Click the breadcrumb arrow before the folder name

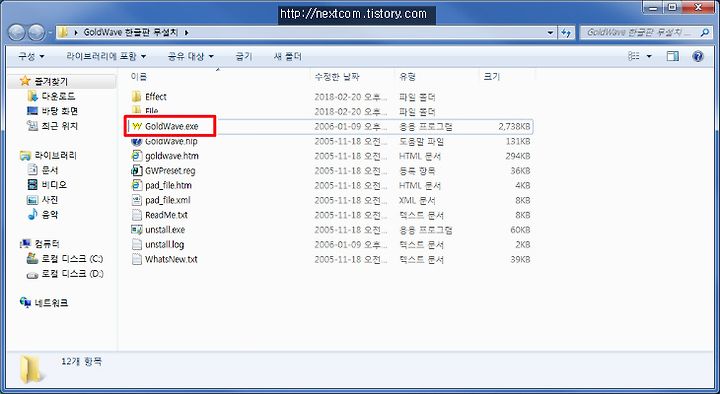75,33
